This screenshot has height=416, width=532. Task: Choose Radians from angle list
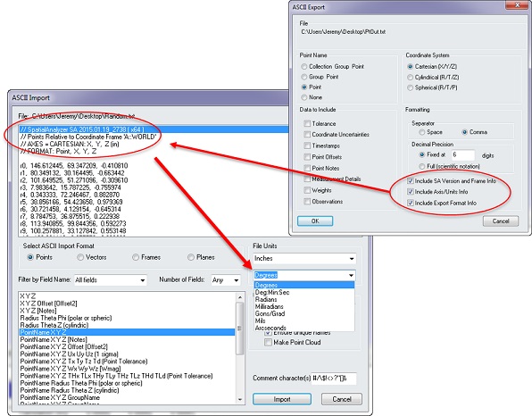[x=304, y=299]
